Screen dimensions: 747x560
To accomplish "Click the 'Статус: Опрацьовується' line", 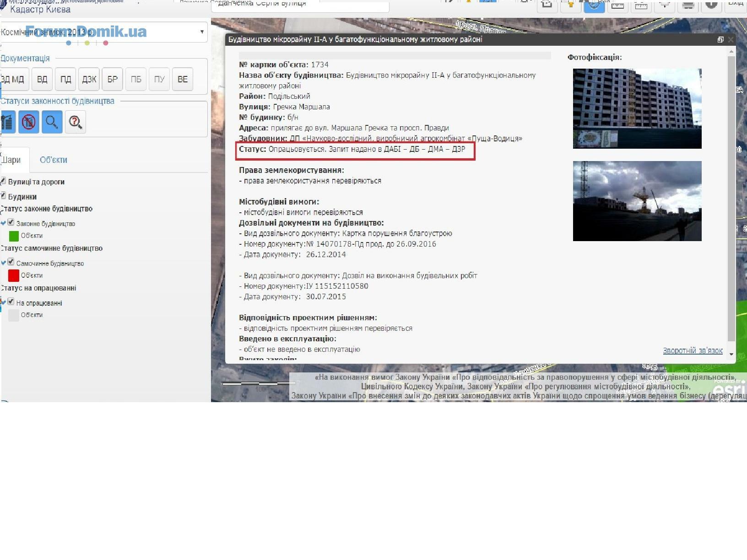I will (x=352, y=149).
